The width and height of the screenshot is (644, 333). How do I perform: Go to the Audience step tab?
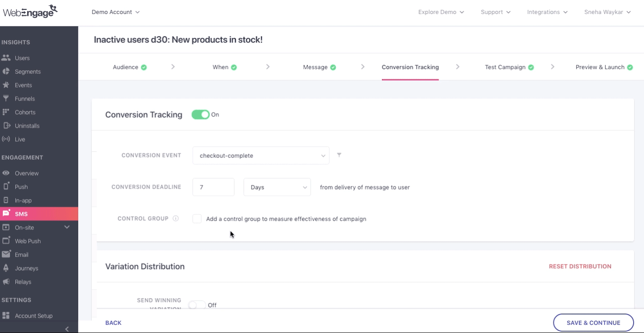click(x=130, y=67)
